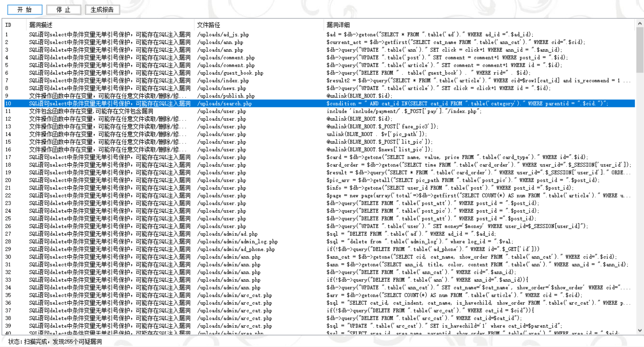Select row 1 for /uploads/ad_js.php
This screenshot has width=644, height=347.
point(223,35)
